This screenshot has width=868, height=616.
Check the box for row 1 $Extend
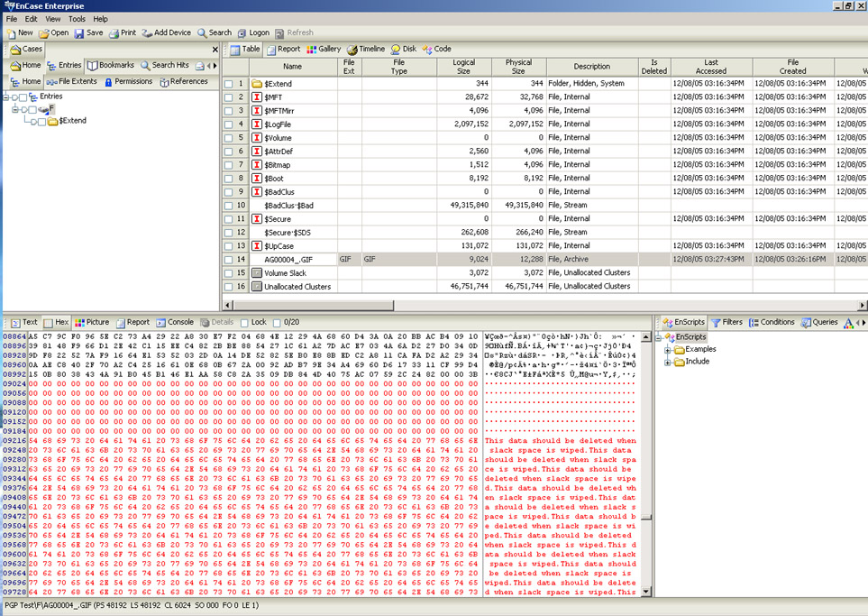[229, 84]
